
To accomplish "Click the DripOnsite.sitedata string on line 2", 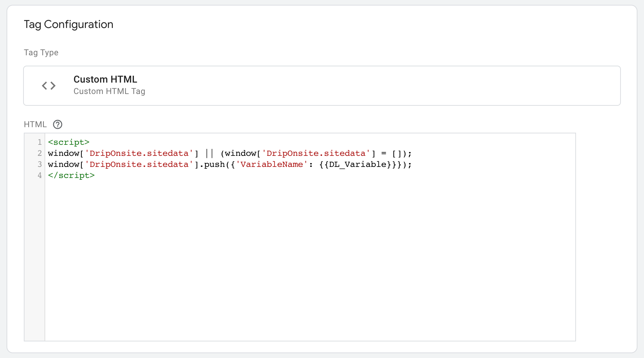I will point(139,153).
